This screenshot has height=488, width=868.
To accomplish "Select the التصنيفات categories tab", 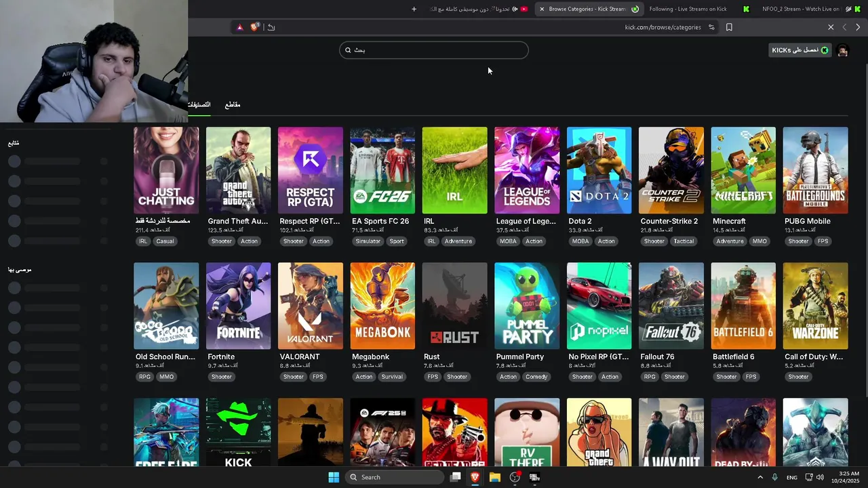I will coord(199,104).
